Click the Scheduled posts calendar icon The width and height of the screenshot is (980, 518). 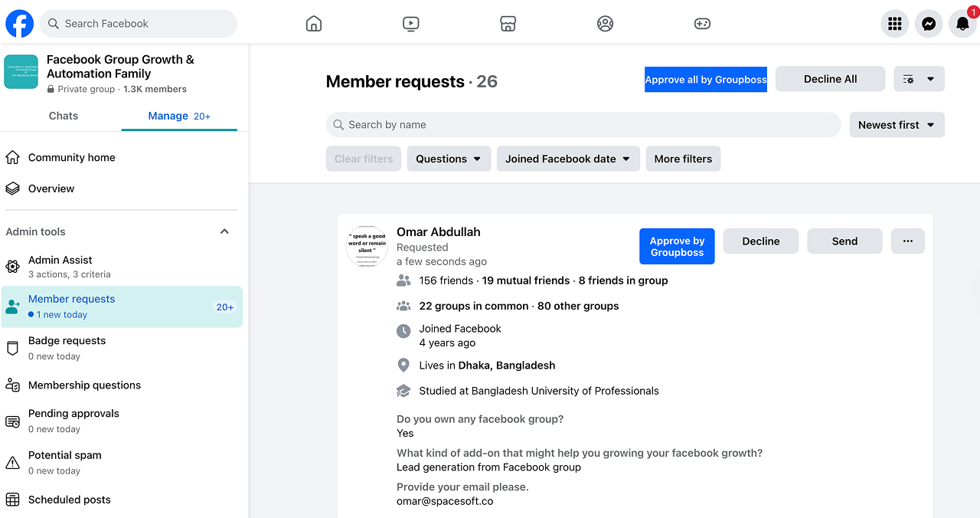(x=12, y=500)
